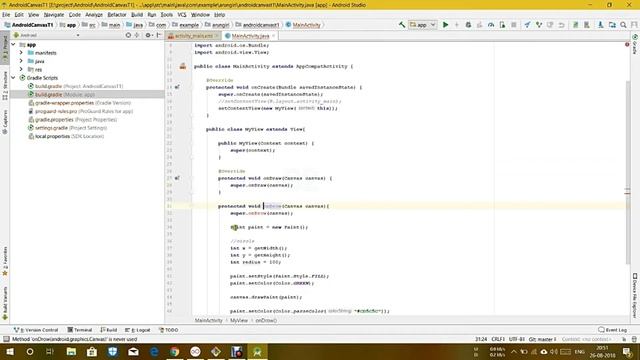Open the app run configuration dropdown
This screenshot has height=360, width=640.
pyautogui.click(x=423, y=25)
